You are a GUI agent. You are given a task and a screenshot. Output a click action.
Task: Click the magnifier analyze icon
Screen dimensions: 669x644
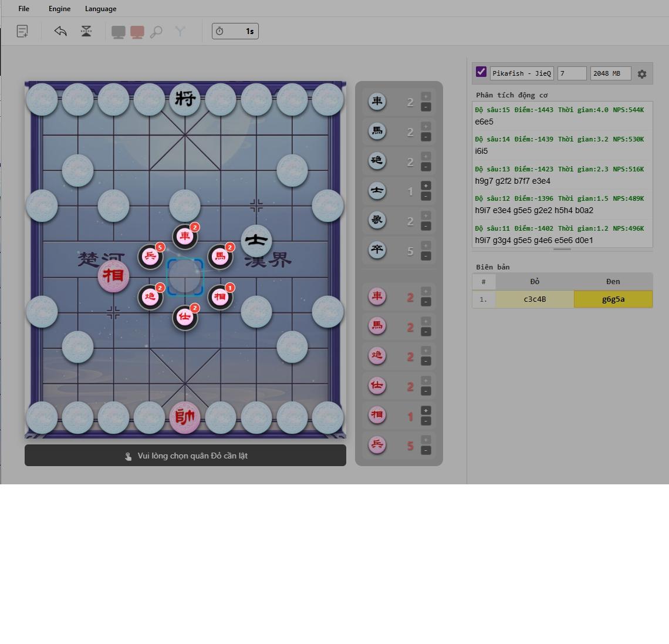[x=156, y=32]
